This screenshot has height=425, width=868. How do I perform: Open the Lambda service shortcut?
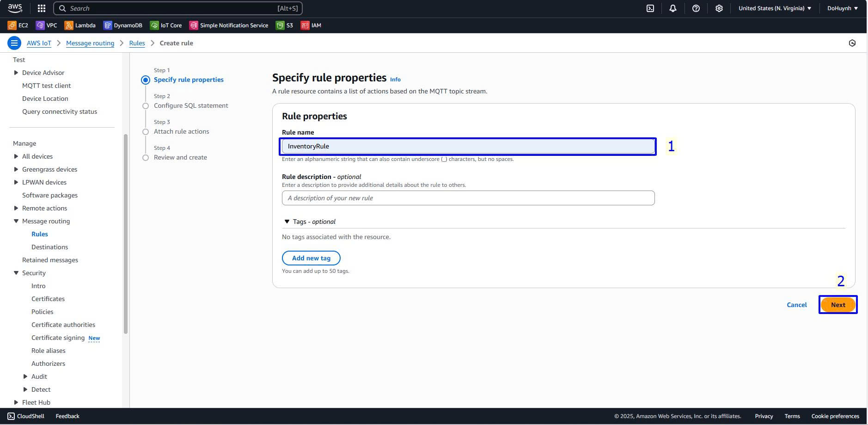tap(80, 25)
